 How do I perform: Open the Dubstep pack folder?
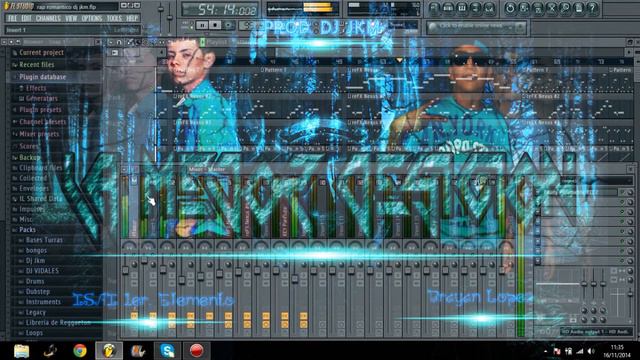pos(38,292)
